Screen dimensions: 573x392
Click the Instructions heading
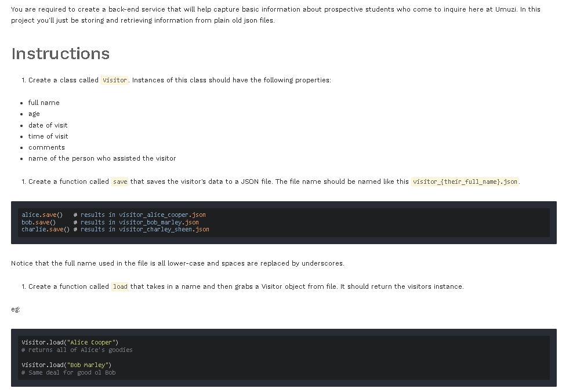[x=60, y=53]
